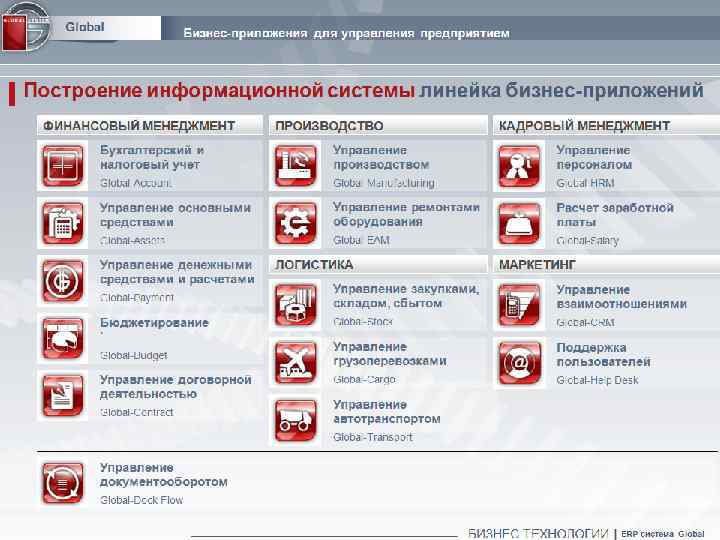The height and width of the screenshot is (540, 720).
Task: Open the ЛОГИСТИКА section header
Action: point(378,264)
